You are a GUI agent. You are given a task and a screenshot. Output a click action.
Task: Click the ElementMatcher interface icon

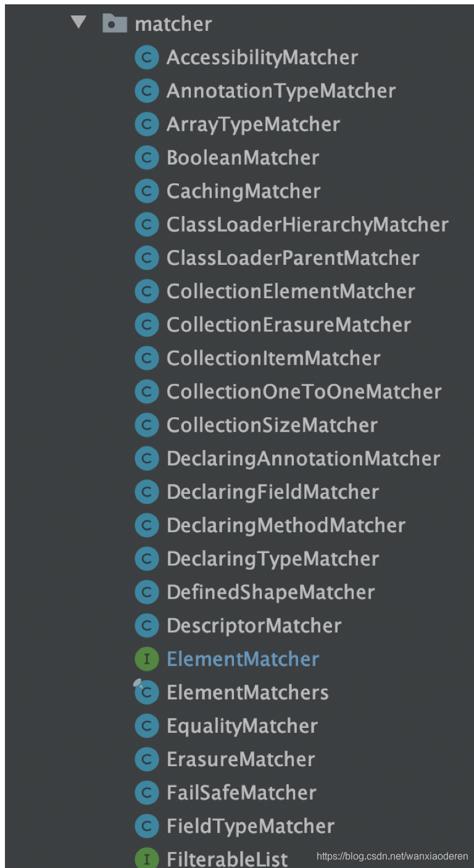click(146, 659)
